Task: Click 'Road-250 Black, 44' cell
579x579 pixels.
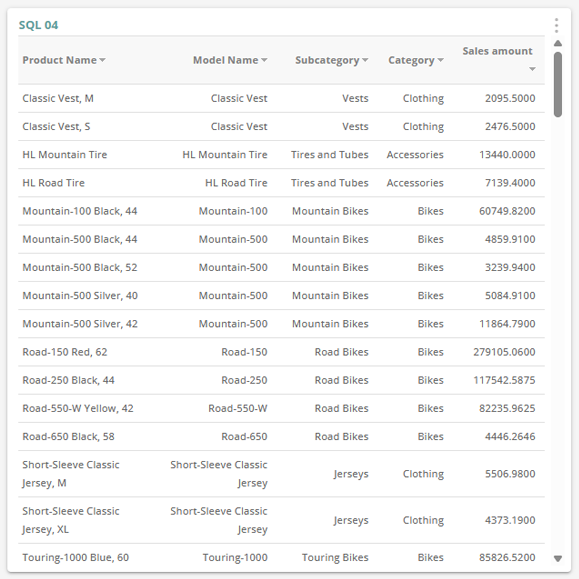Action: (69, 380)
